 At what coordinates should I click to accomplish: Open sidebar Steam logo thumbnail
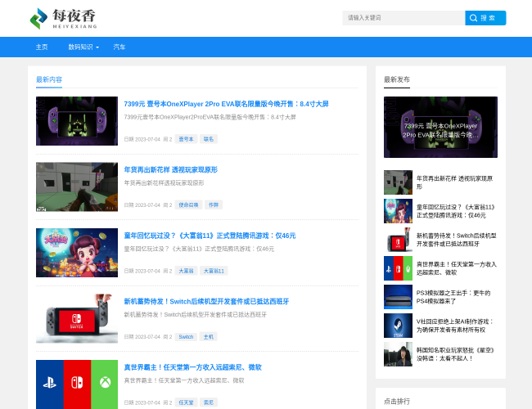click(398, 326)
